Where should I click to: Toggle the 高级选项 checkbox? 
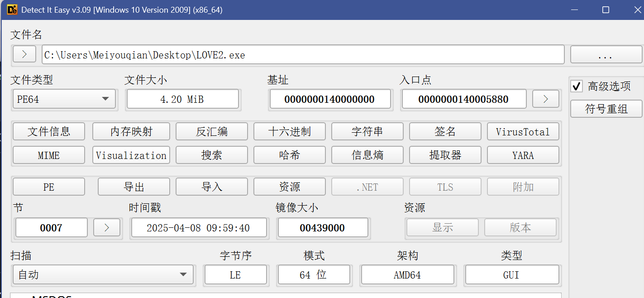577,86
